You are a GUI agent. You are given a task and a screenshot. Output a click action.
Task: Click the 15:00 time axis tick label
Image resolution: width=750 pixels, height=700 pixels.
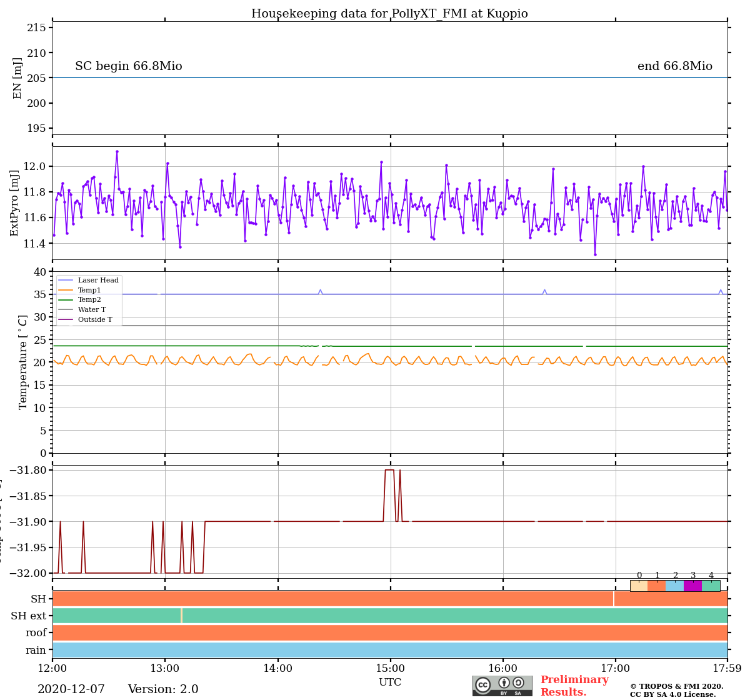(391, 668)
